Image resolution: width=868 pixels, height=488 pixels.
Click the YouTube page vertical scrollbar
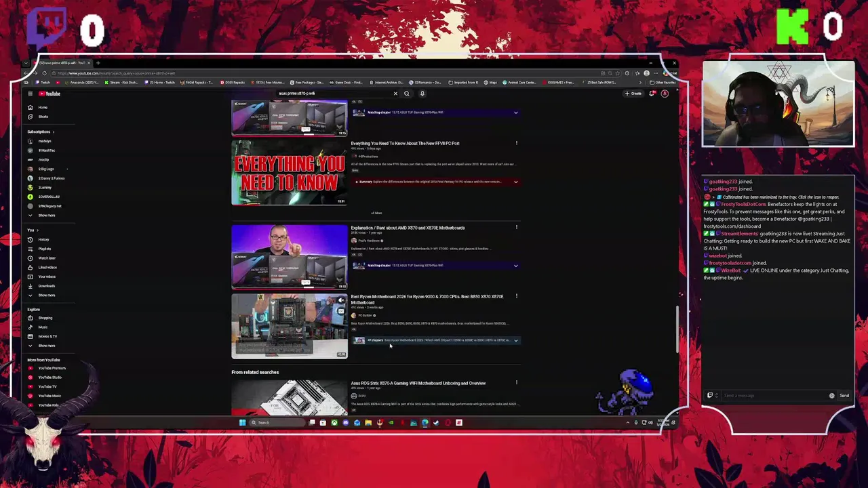pyautogui.click(x=676, y=329)
